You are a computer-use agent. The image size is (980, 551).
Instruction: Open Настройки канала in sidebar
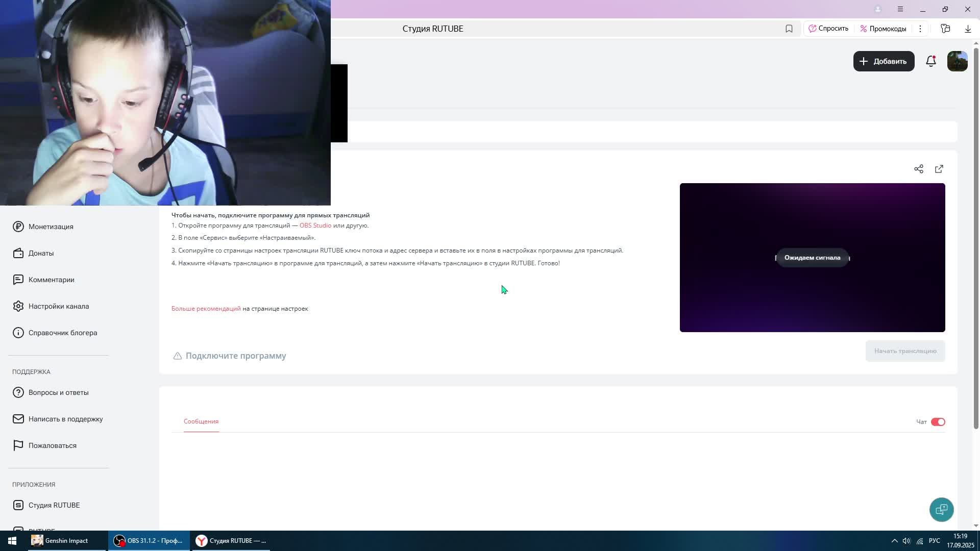[58, 306]
